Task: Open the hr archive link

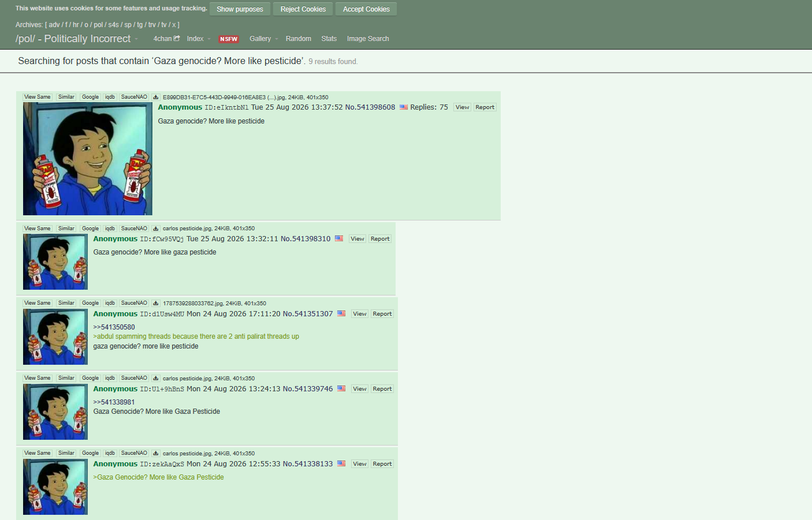Action: coord(76,25)
